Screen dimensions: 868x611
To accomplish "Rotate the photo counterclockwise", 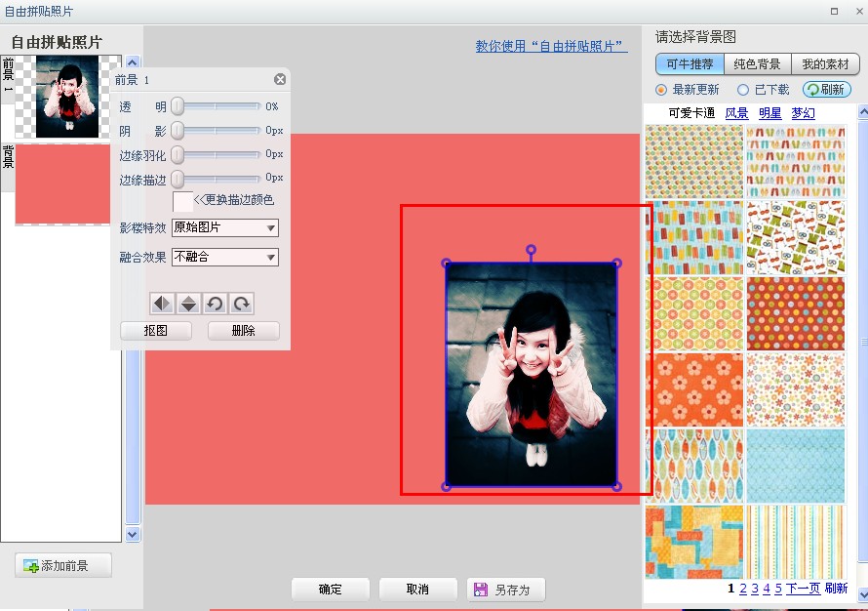I will coord(216,304).
